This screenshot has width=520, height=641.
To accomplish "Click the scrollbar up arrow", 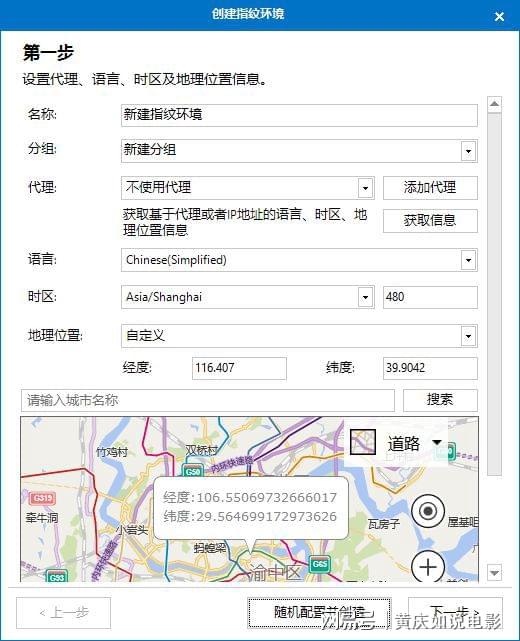I will [x=494, y=104].
